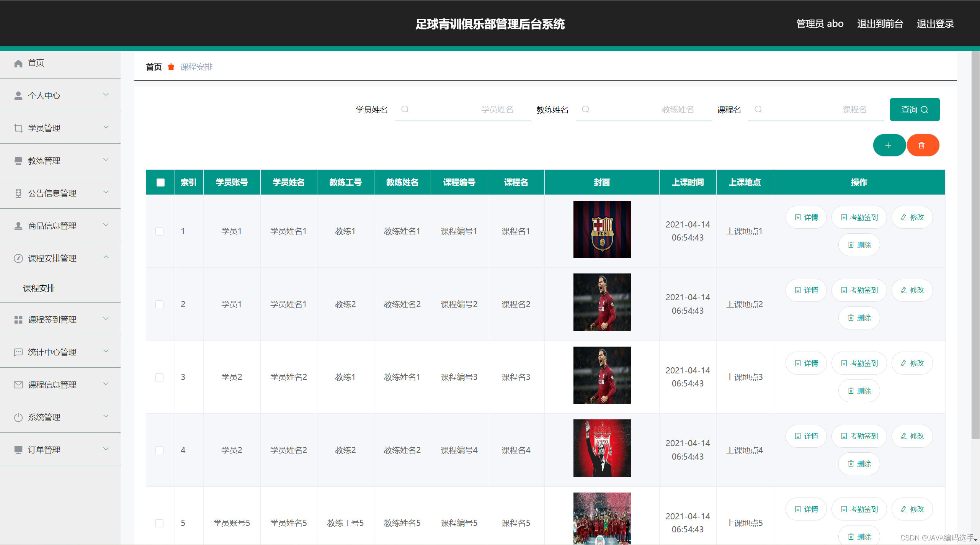Select 课程安排 under the expanded sidebar menu
The width and height of the screenshot is (980, 545).
point(39,288)
